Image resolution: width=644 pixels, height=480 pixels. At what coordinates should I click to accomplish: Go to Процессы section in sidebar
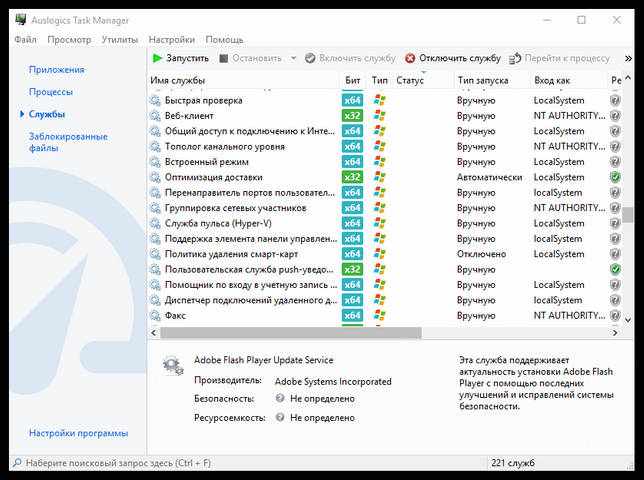51,92
